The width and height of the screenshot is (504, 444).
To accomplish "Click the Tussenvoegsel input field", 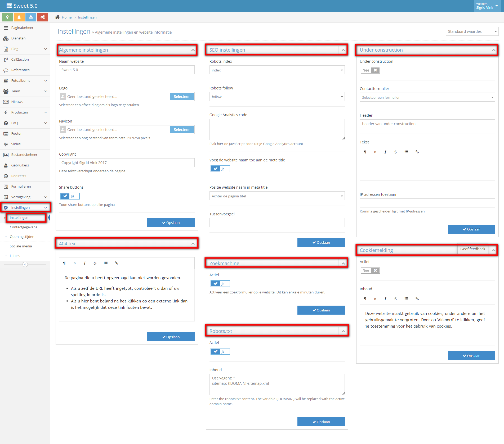I will [277, 223].
